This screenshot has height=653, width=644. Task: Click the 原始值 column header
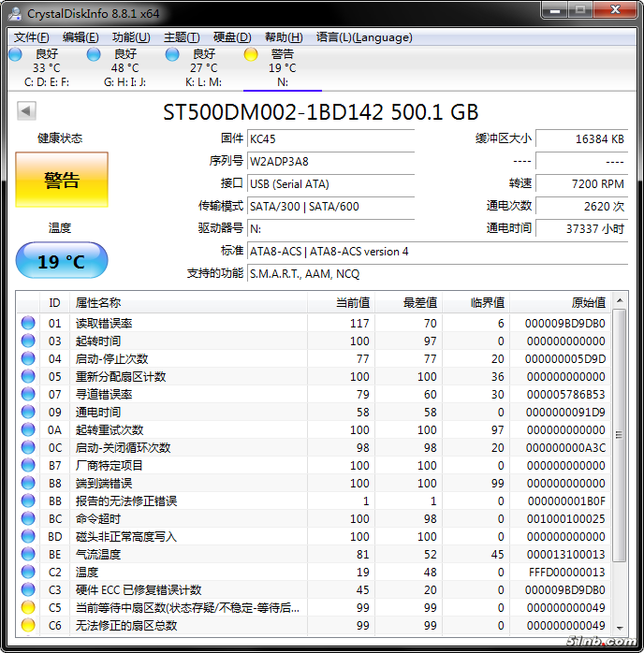pos(561,303)
